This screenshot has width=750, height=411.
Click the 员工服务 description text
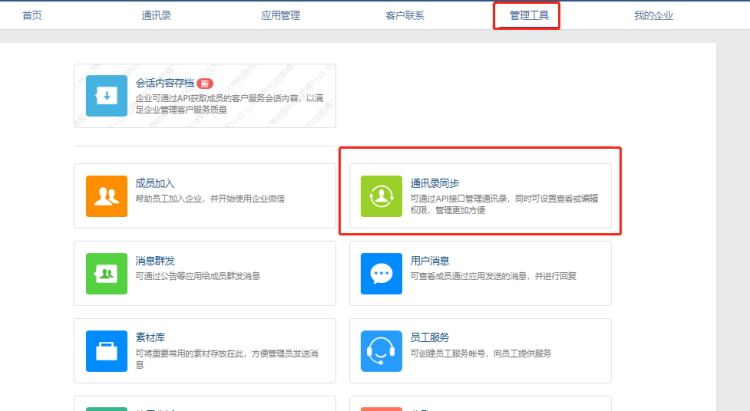click(x=480, y=353)
